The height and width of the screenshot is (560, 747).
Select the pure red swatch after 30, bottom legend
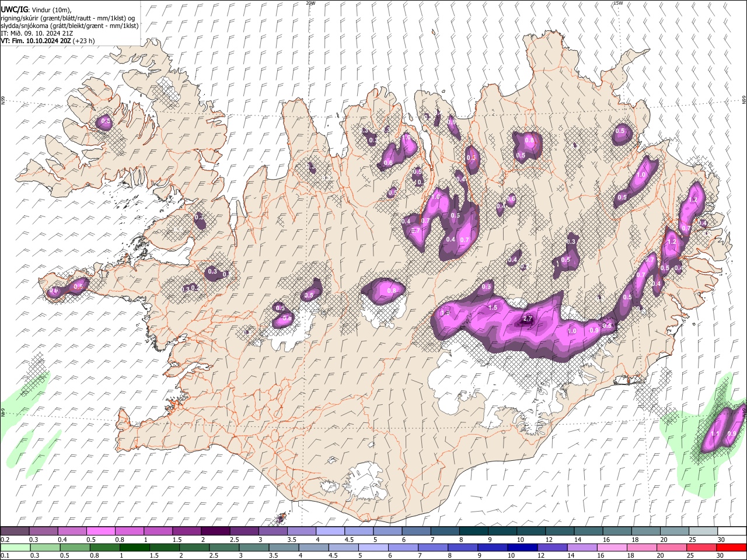[x=731, y=547]
